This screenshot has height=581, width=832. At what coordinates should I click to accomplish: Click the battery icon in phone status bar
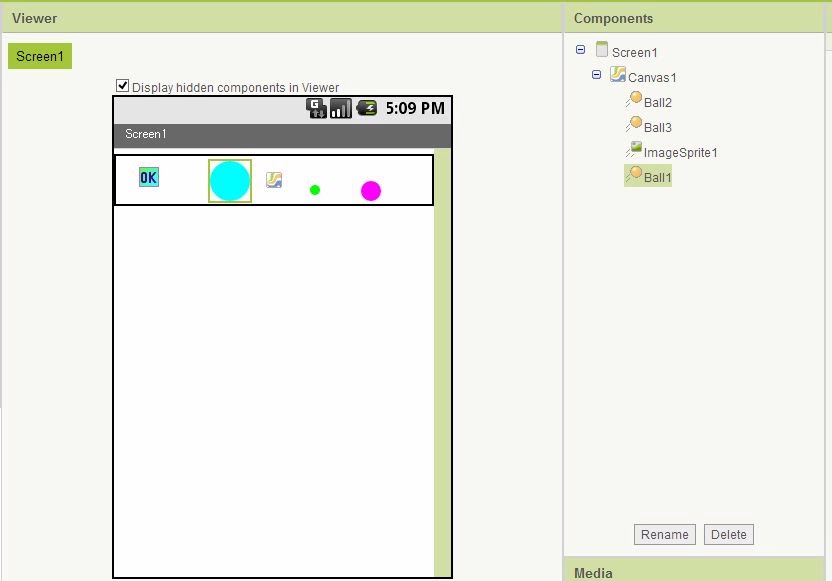pos(367,108)
